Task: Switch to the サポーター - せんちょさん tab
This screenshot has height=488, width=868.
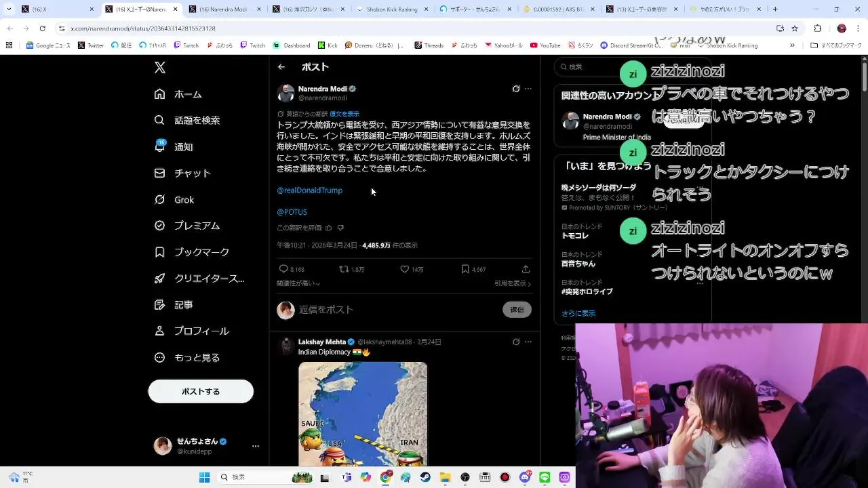Action: point(475,9)
